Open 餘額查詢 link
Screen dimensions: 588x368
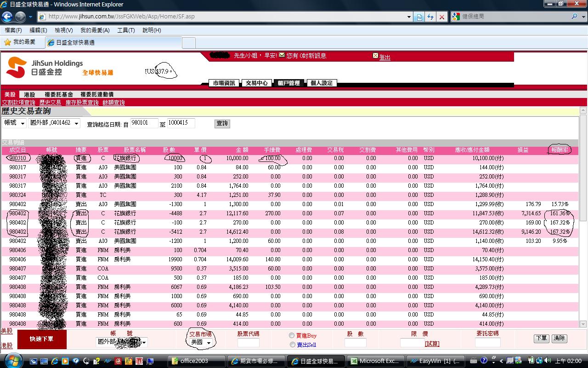[113, 103]
